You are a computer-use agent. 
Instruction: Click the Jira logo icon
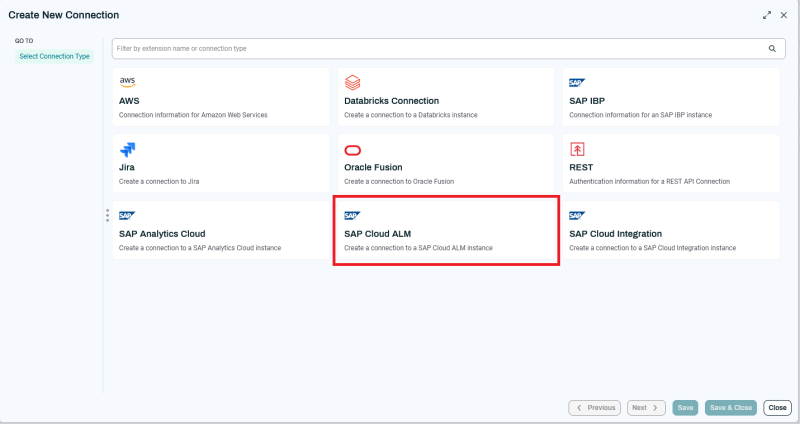coord(127,149)
